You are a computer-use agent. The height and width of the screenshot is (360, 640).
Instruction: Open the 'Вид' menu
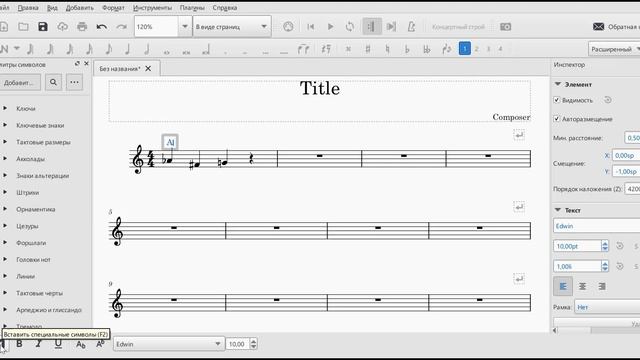click(52, 8)
